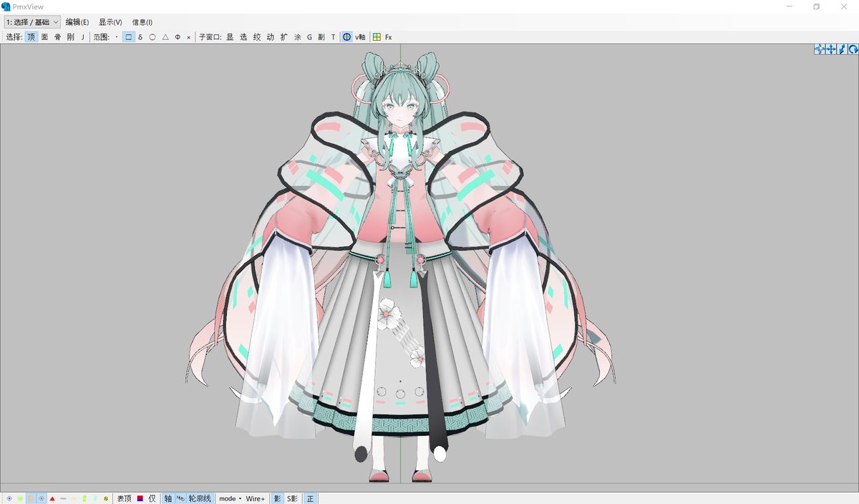Toggle the red triangle display icon
This screenshot has width=859, height=504.
52,498
